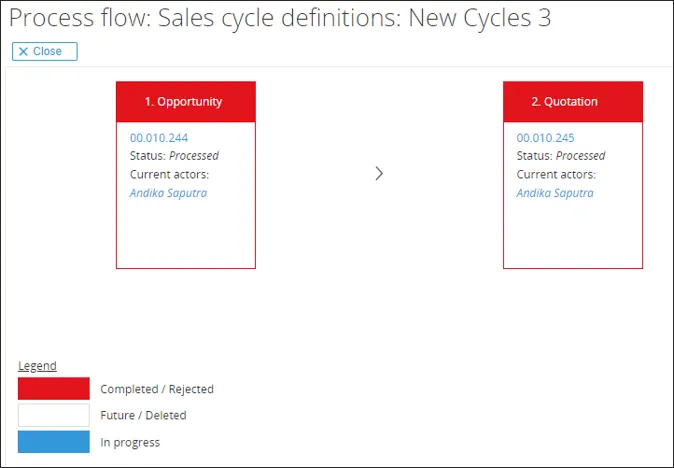Viewport: 674px width, 468px height.
Task: Click the white Future / Deleted swatch
Action: 54,415
